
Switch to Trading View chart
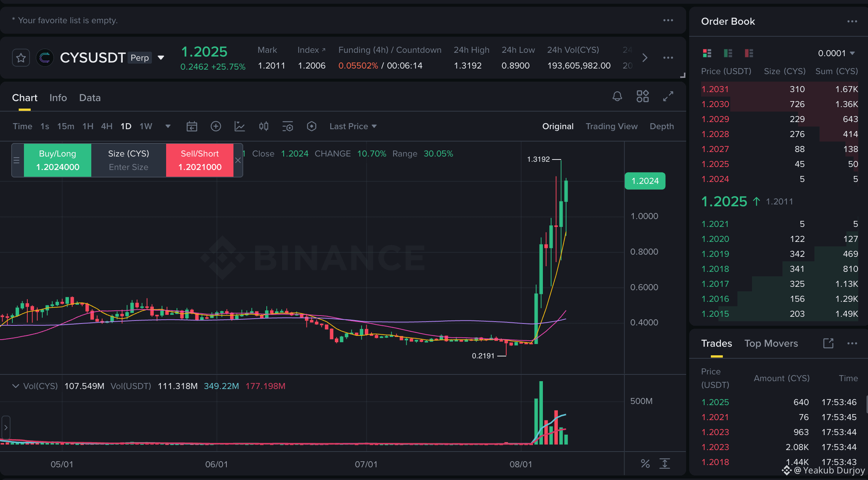tap(612, 127)
